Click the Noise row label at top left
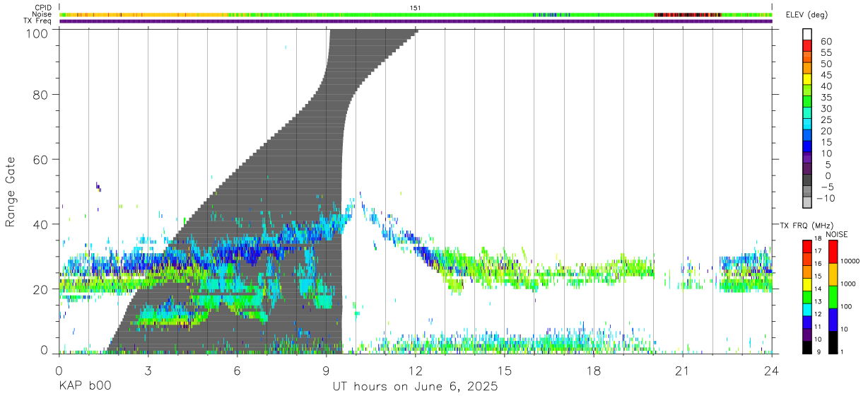 click(42, 14)
